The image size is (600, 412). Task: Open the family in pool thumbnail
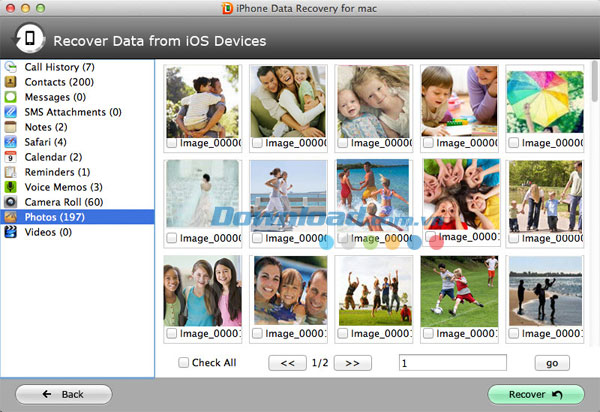(290, 291)
